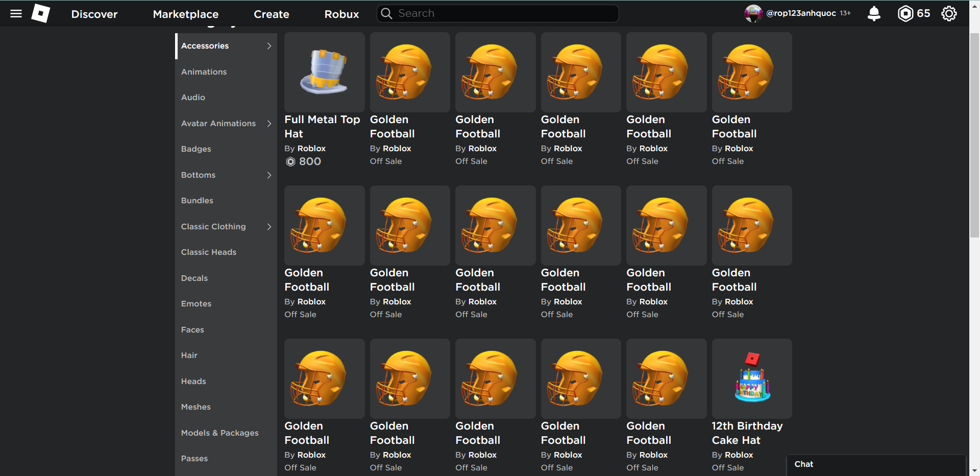Click the 13+ age label
980x476 pixels.
[x=845, y=13]
